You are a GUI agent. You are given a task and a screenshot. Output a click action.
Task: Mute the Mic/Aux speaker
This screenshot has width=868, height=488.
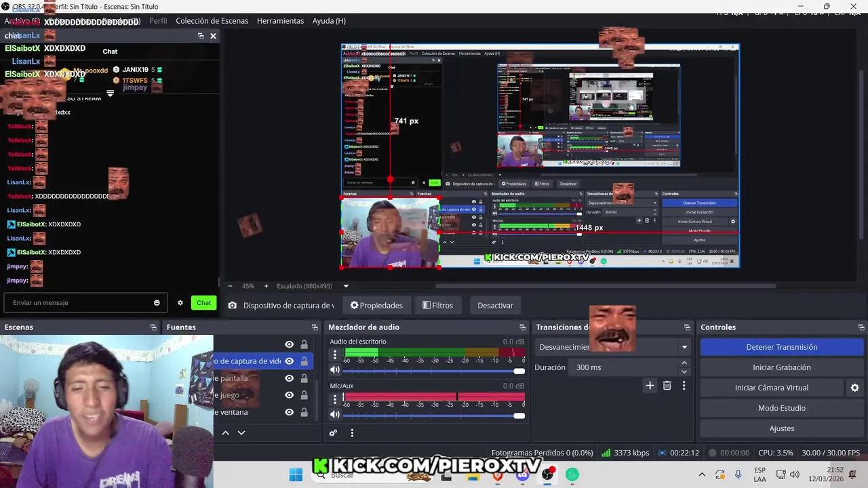pyautogui.click(x=335, y=414)
